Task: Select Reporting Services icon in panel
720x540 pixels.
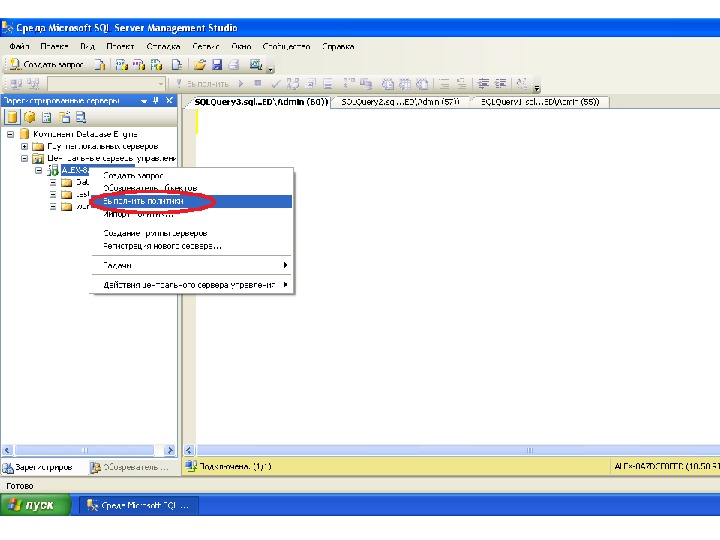Action: point(47,118)
